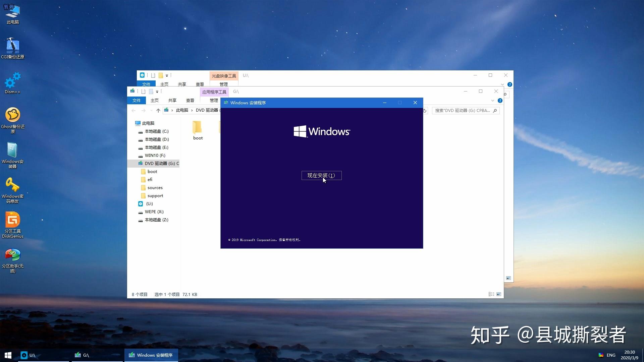Open the 此电脑 desktop icon
This screenshot has width=644, height=362.
[13, 14]
